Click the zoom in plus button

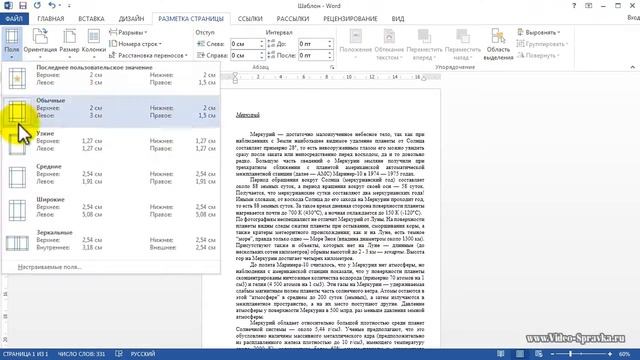pos(610,354)
